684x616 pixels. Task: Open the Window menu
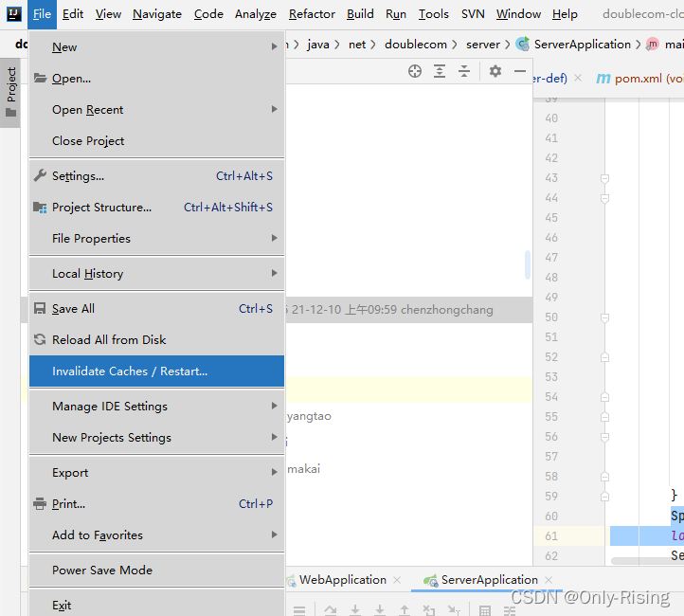point(518,14)
